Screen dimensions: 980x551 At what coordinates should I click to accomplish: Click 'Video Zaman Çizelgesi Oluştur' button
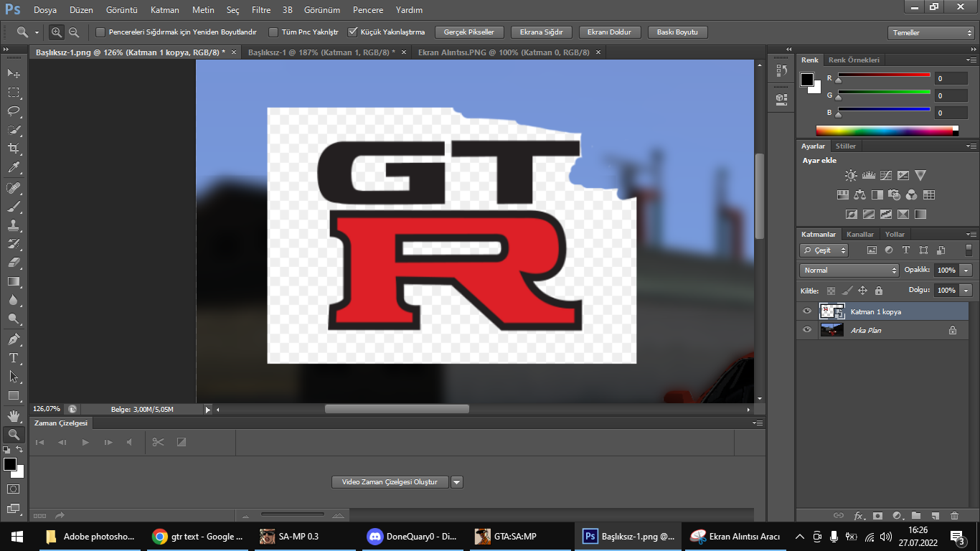[x=390, y=482]
